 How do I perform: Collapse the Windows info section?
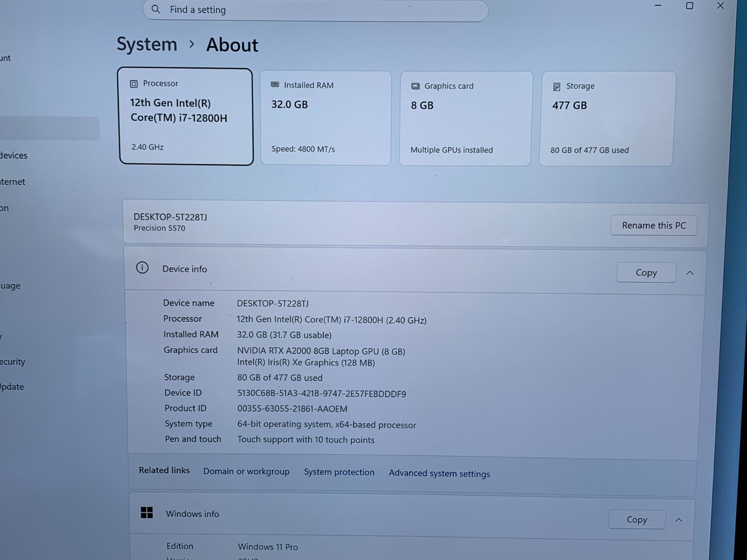pyautogui.click(x=678, y=520)
